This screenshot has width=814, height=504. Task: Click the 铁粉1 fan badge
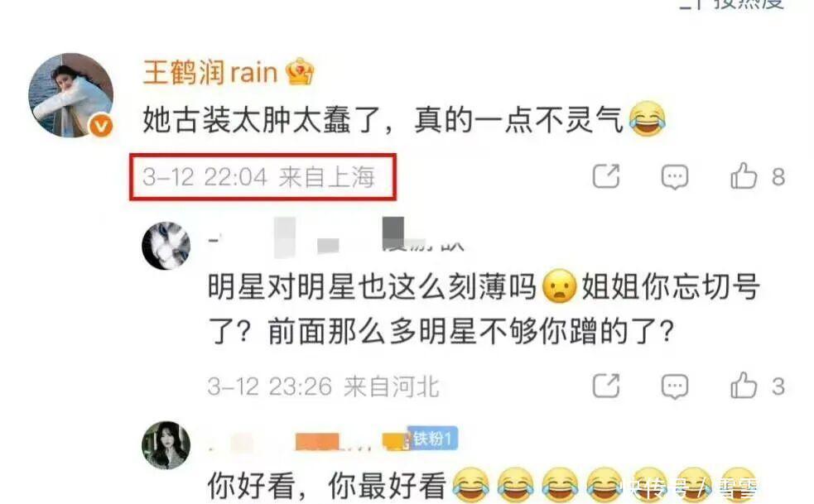[x=432, y=439]
